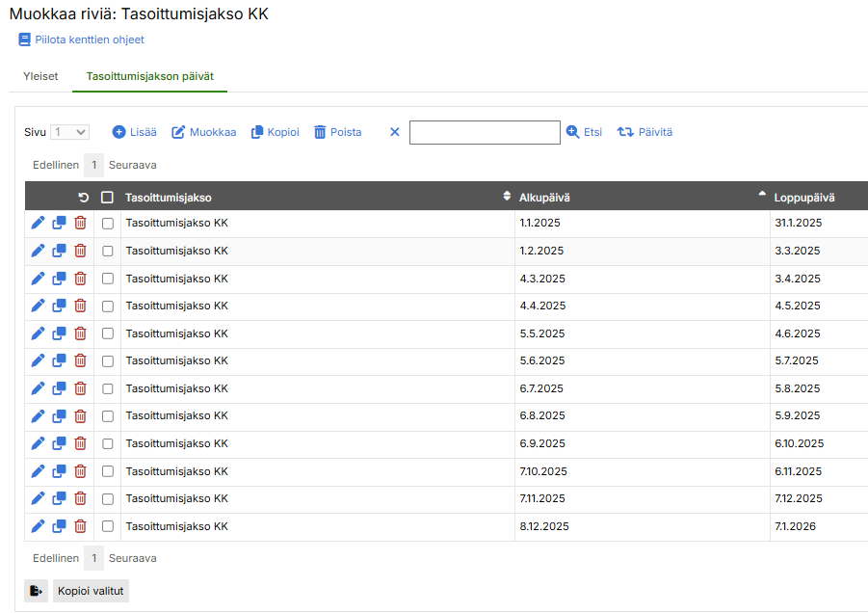
Task: Click the search text input field
Action: (485, 132)
